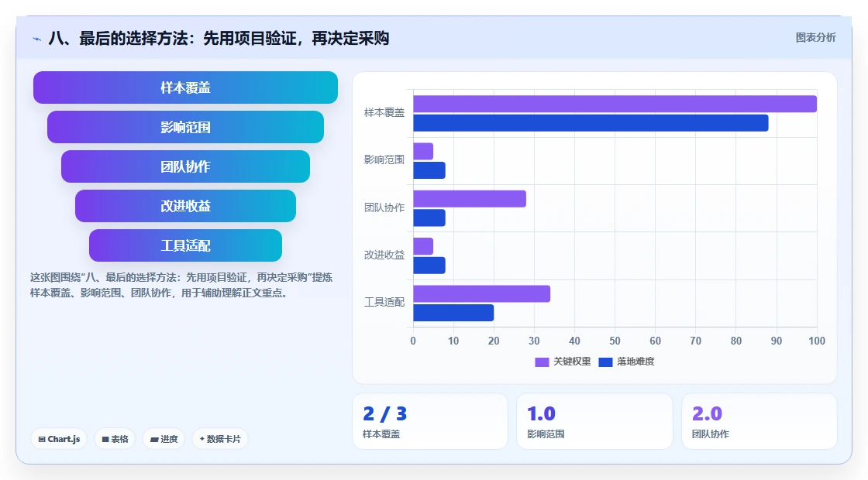Click the 样本覆盖 y-axis label
This screenshot has width=868, height=480.
(x=384, y=113)
